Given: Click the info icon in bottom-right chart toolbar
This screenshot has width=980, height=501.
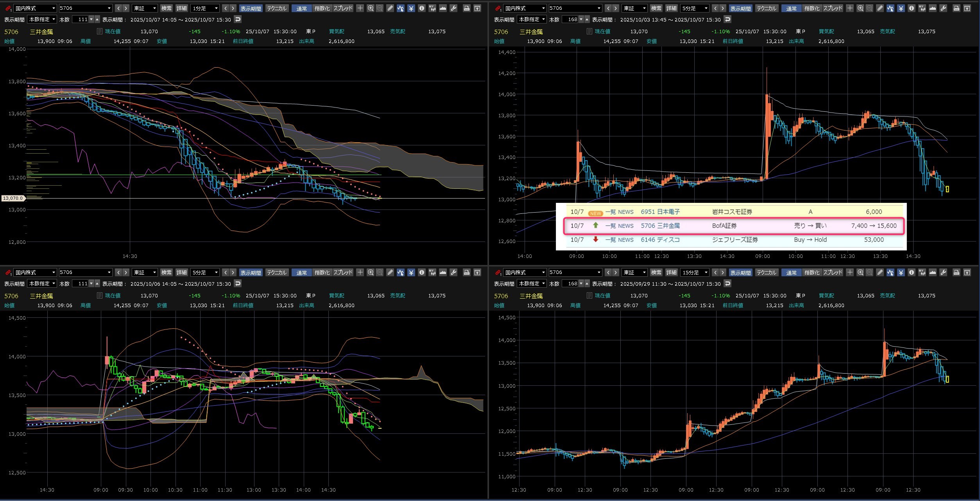Looking at the screenshot, I should [911, 272].
